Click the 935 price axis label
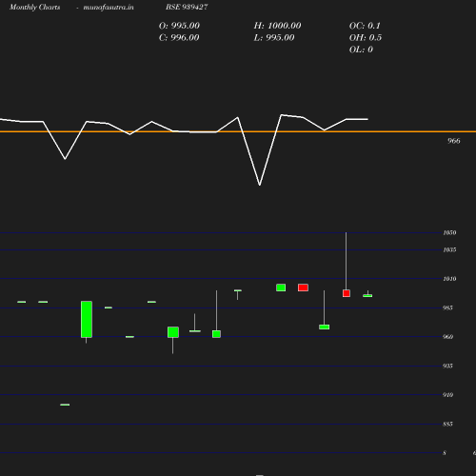This screenshot has height=476, width=476. coord(447,366)
